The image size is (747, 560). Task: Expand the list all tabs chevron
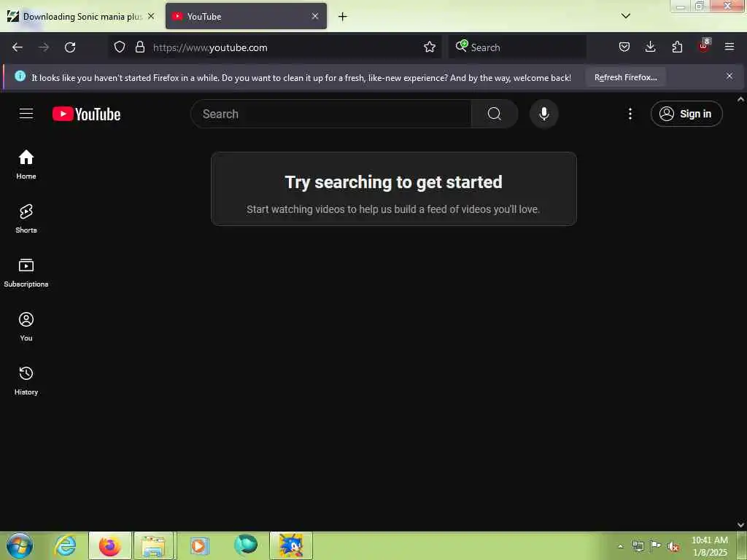[x=626, y=16]
